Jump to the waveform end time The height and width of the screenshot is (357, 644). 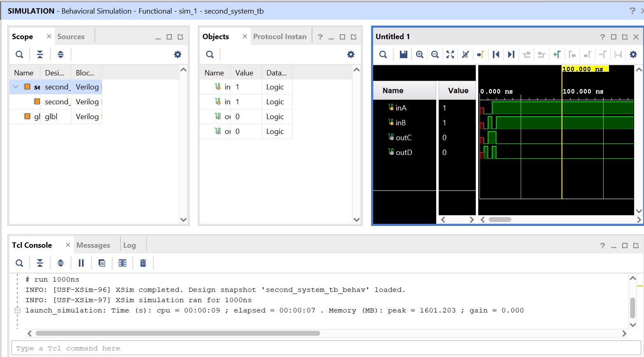tap(511, 54)
